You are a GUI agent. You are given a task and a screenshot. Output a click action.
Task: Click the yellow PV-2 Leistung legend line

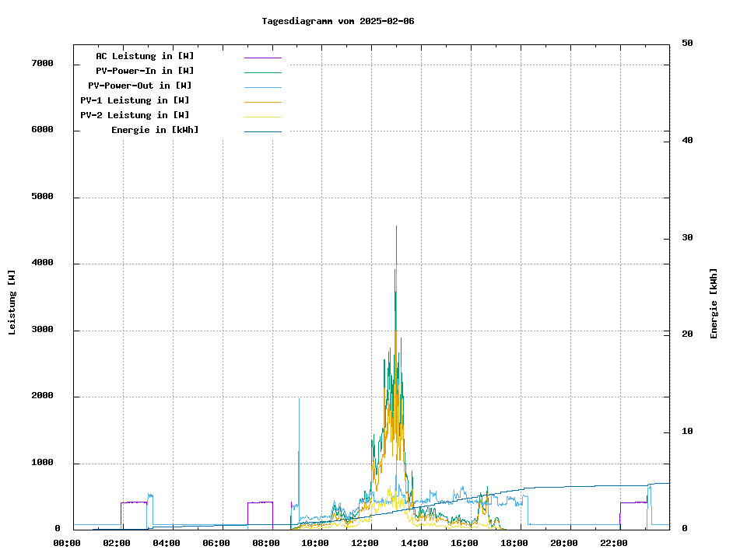(x=262, y=116)
